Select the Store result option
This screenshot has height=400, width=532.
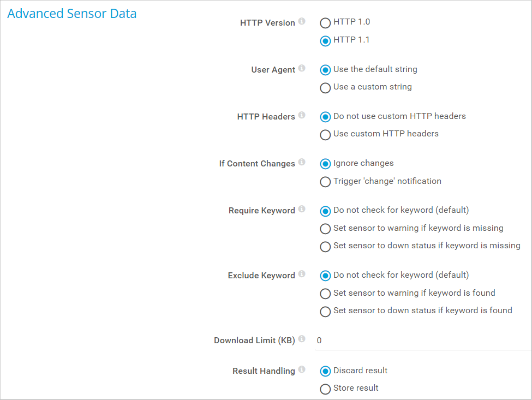pos(325,389)
